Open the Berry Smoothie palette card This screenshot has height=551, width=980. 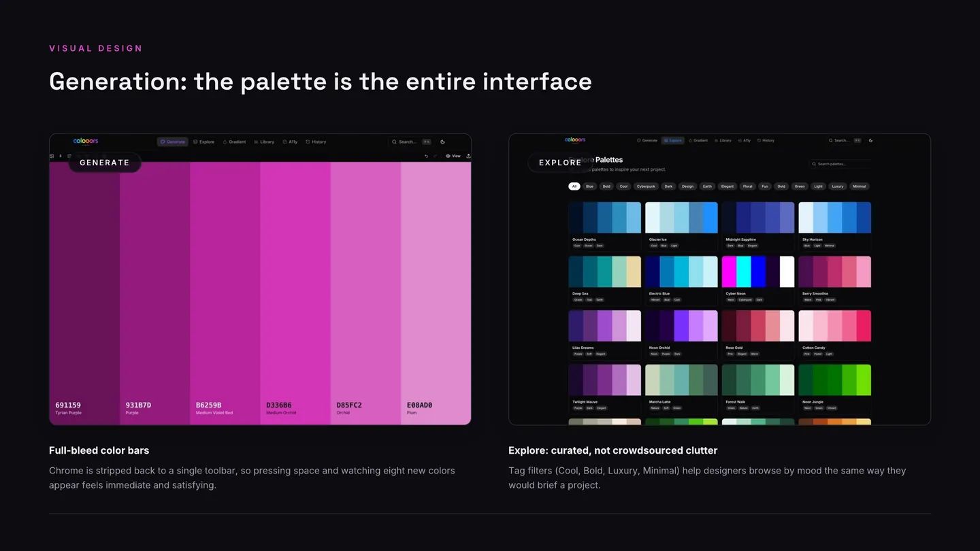pos(835,280)
